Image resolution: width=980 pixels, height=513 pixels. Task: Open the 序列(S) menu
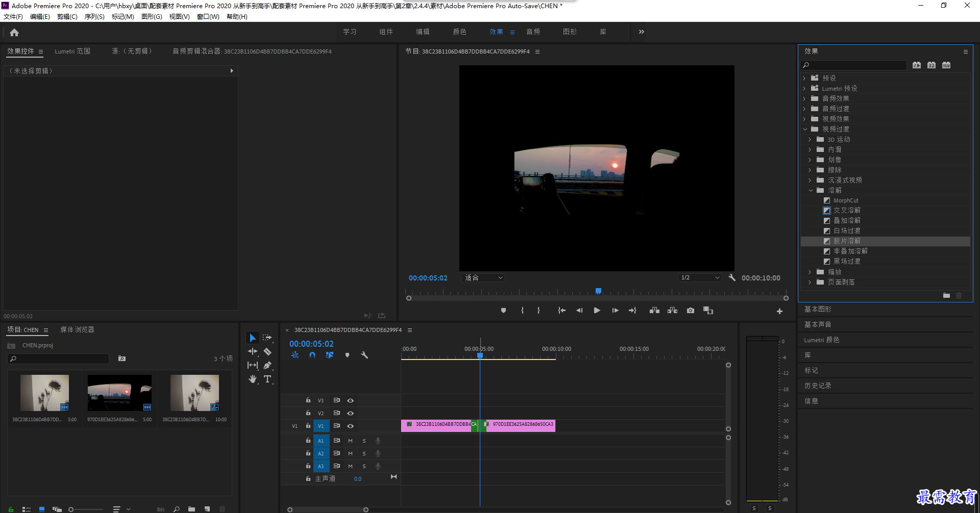pos(94,17)
